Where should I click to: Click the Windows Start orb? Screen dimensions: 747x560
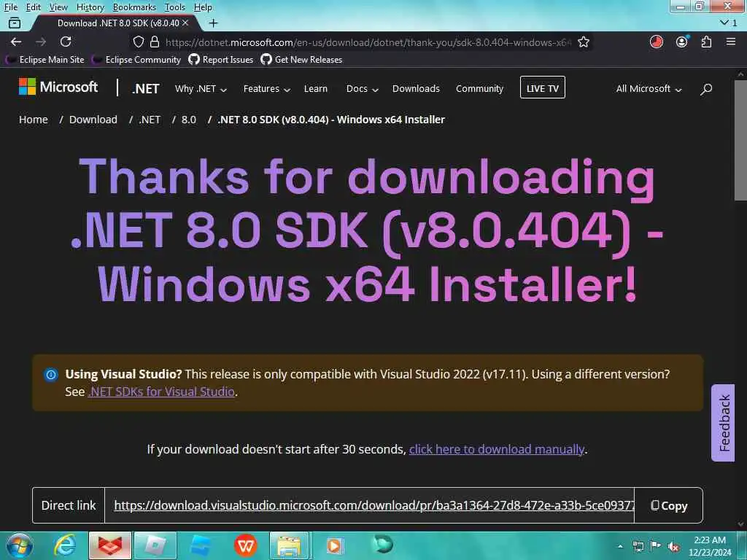[x=20, y=545]
